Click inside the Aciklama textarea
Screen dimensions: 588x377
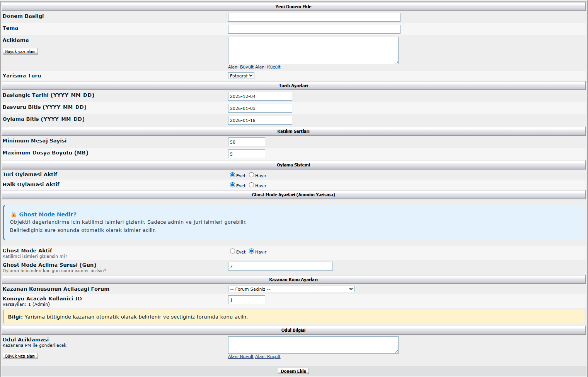tap(313, 50)
